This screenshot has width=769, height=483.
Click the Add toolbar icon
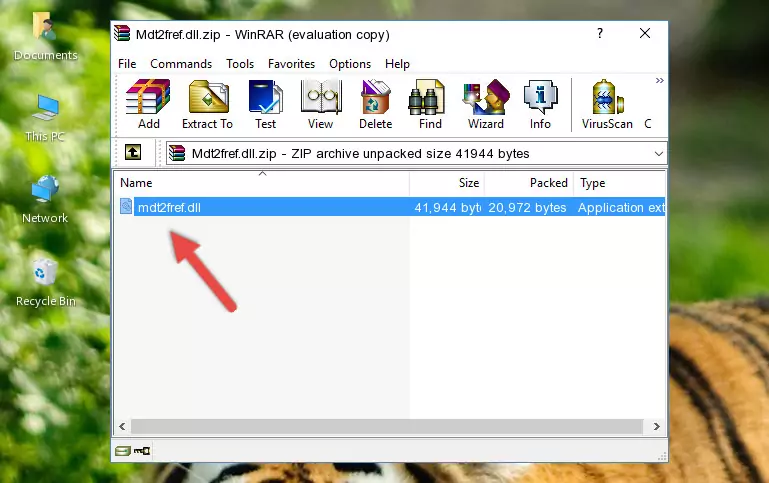(148, 104)
